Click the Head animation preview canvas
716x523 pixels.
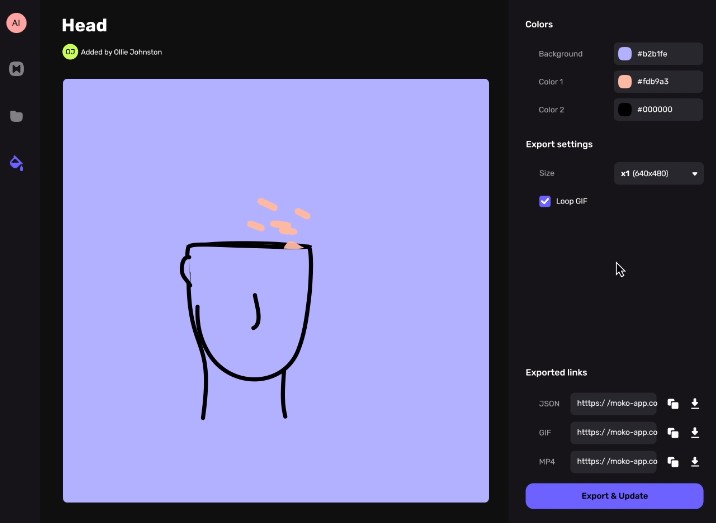click(276, 290)
